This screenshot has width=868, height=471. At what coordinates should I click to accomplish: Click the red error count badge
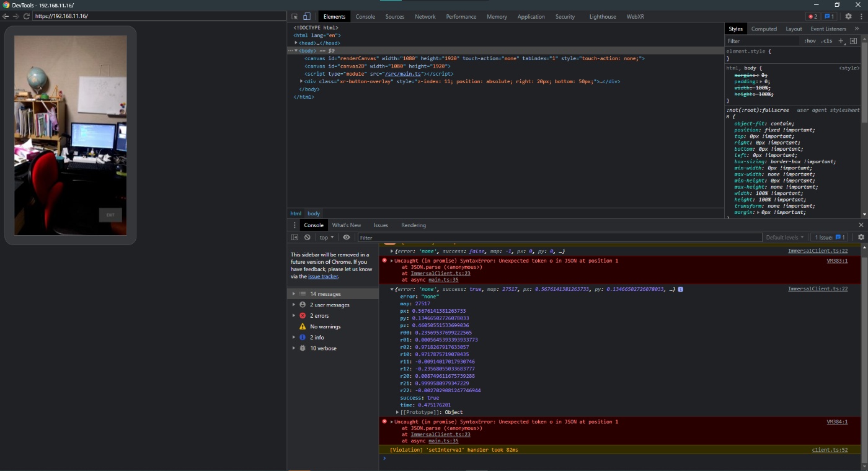(812, 17)
